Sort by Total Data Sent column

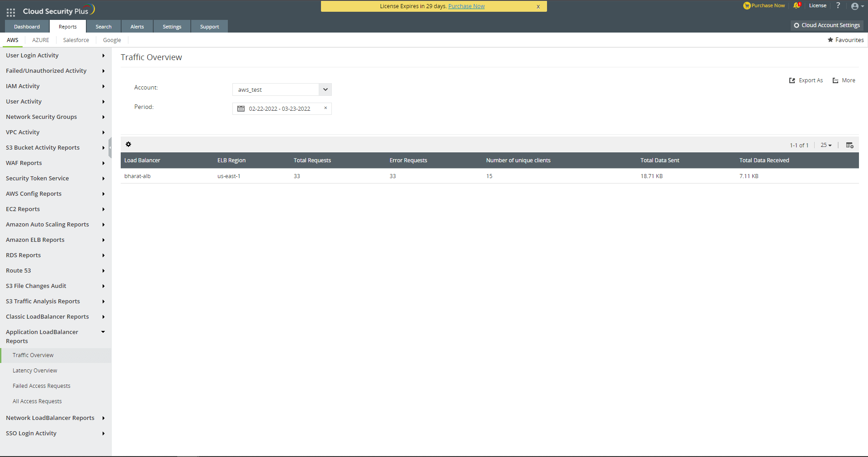[660, 160]
